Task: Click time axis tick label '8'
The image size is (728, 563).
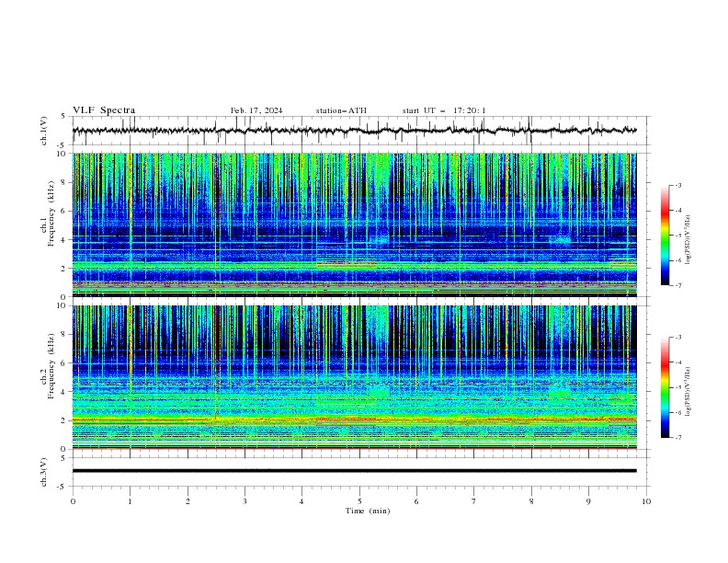Action: click(531, 501)
